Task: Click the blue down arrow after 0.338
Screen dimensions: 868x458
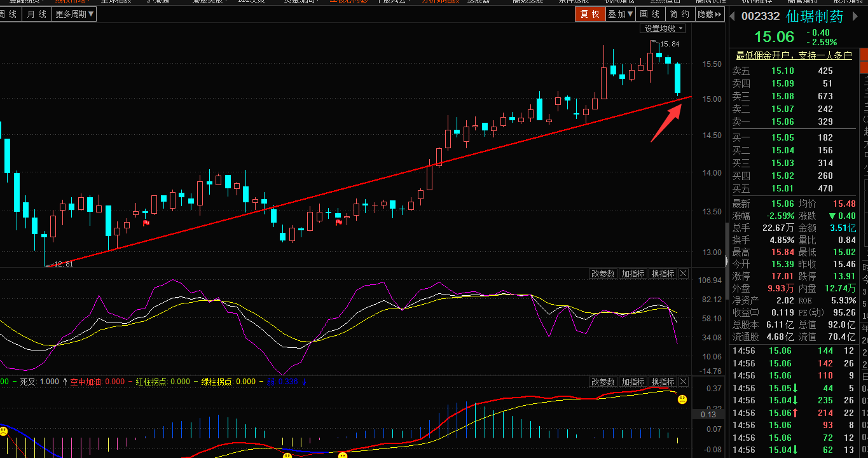Action: click(x=304, y=382)
